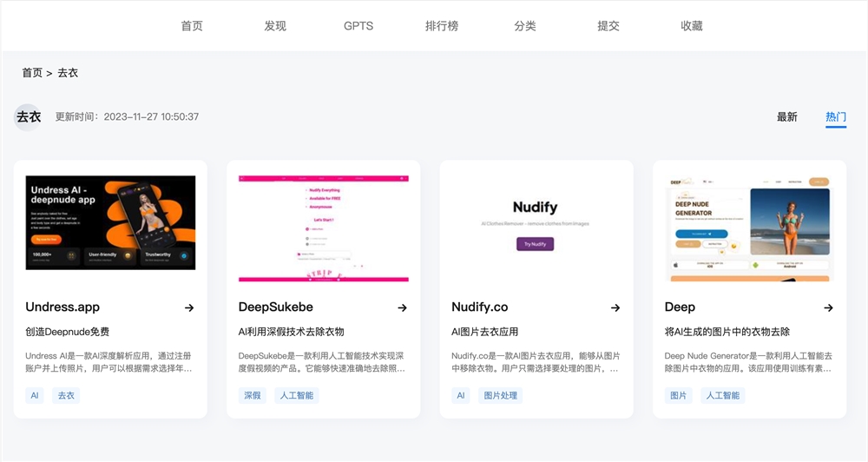Click the subtitle AI图片去衣应用
868x462 pixels.
(485, 332)
